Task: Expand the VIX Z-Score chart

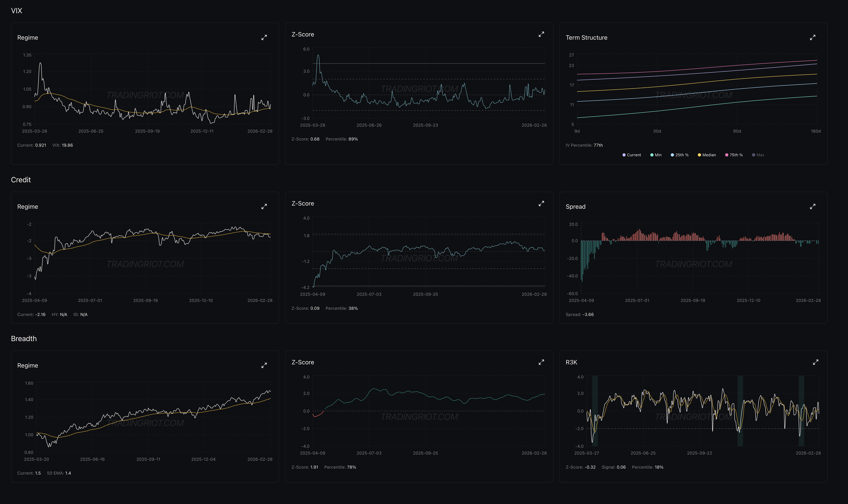Action: click(541, 34)
